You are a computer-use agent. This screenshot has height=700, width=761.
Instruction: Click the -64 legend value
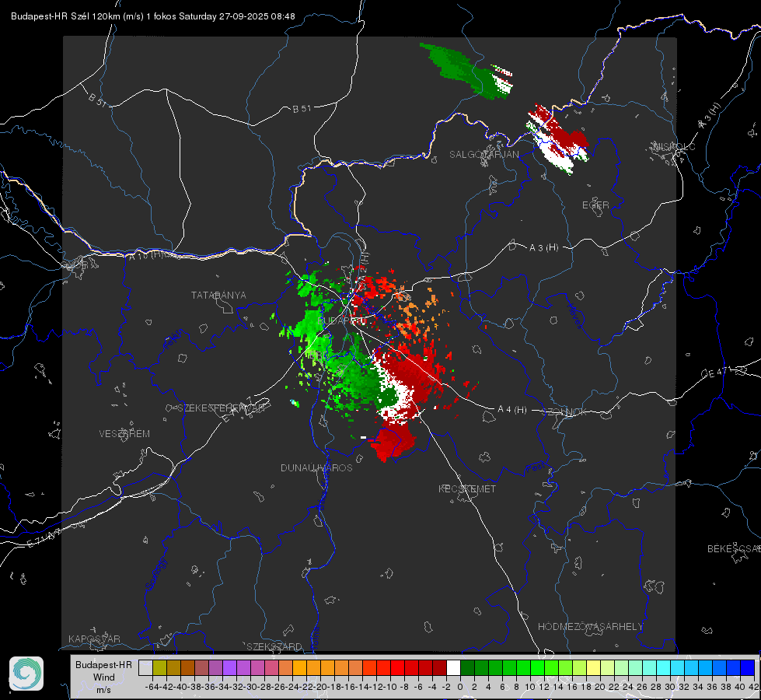pos(152,687)
